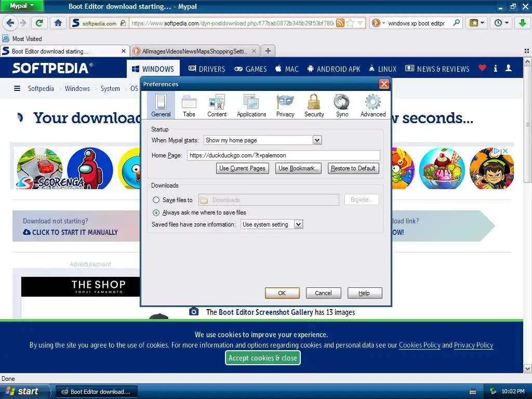Open the NEWS & REVIEWS section
The width and height of the screenshot is (532, 399).
[x=437, y=69]
